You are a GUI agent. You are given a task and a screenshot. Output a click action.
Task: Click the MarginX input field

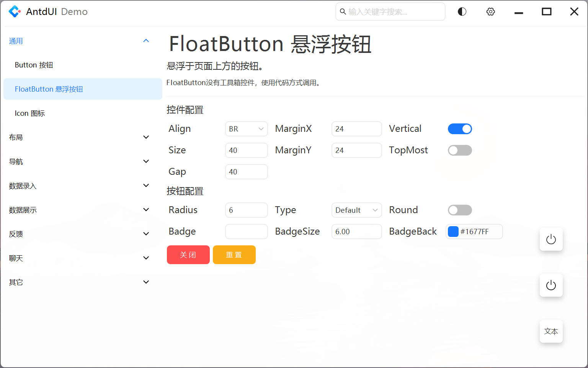[x=356, y=129]
